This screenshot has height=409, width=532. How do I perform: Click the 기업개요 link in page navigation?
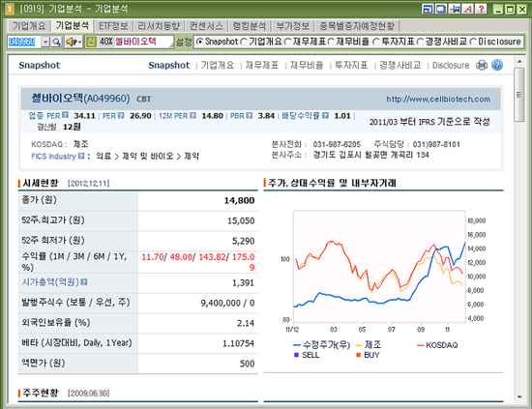point(217,65)
